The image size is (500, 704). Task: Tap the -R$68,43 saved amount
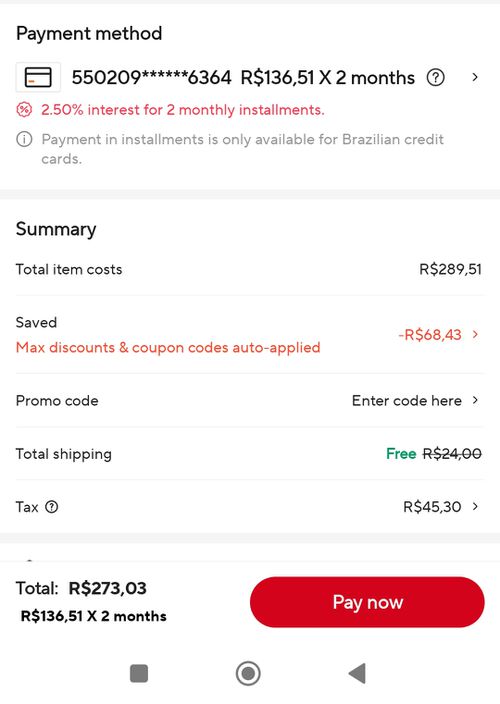pyautogui.click(x=430, y=334)
